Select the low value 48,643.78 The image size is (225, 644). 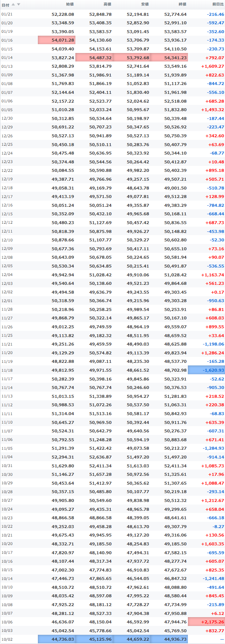point(138,188)
